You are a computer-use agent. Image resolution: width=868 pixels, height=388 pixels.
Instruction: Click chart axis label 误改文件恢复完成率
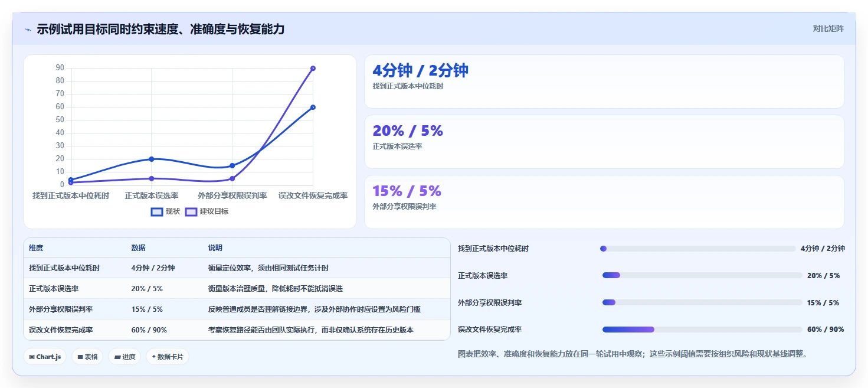click(313, 195)
